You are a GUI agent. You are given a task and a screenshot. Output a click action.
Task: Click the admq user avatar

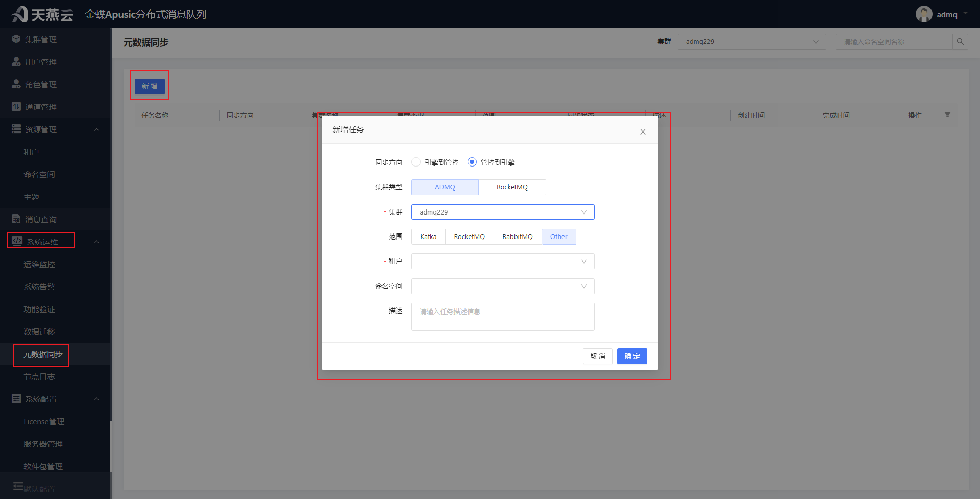point(924,14)
